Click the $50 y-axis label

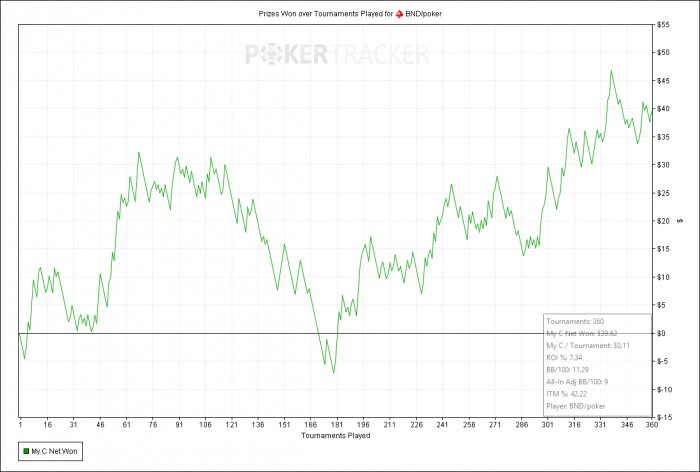coord(663,53)
